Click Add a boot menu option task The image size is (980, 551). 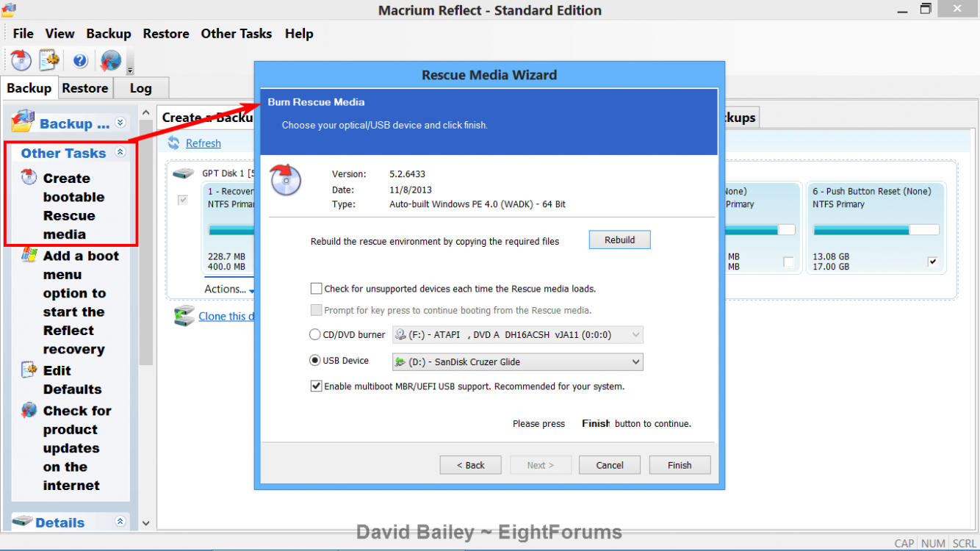(81, 303)
